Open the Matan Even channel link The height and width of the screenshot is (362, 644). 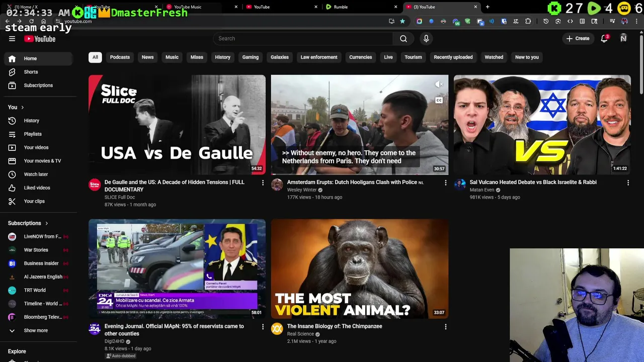click(482, 190)
